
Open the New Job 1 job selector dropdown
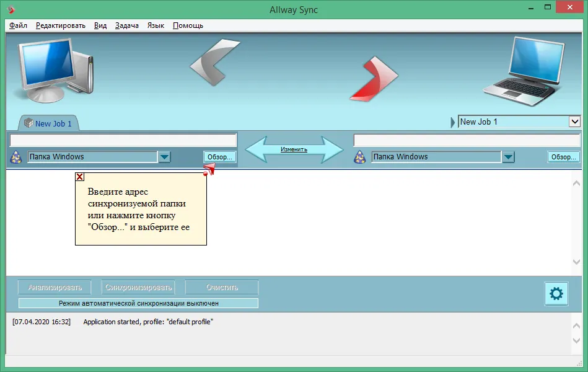574,122
